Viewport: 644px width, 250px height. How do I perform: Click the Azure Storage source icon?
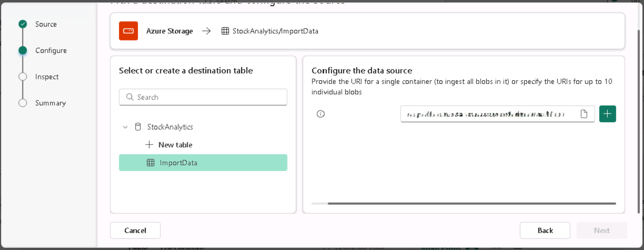tap(128, 31)
